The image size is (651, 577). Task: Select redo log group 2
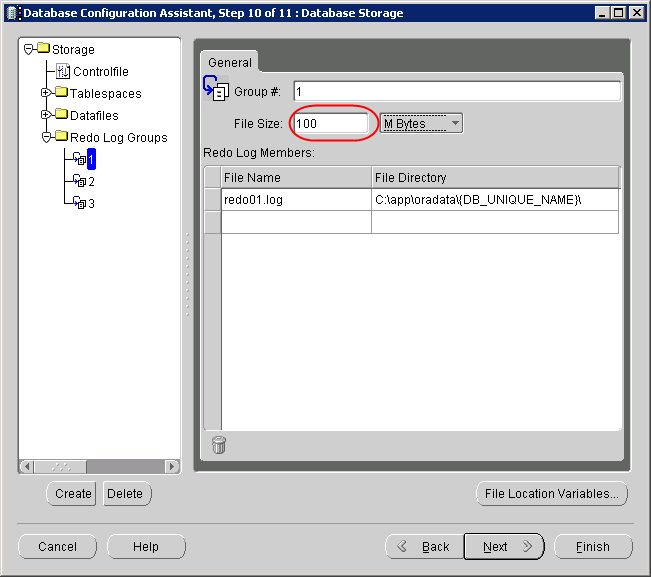(91, 181)
